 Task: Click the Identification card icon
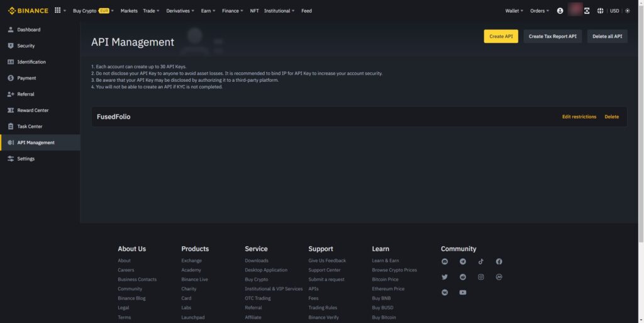pyautogui.click(x=11, y=62)
